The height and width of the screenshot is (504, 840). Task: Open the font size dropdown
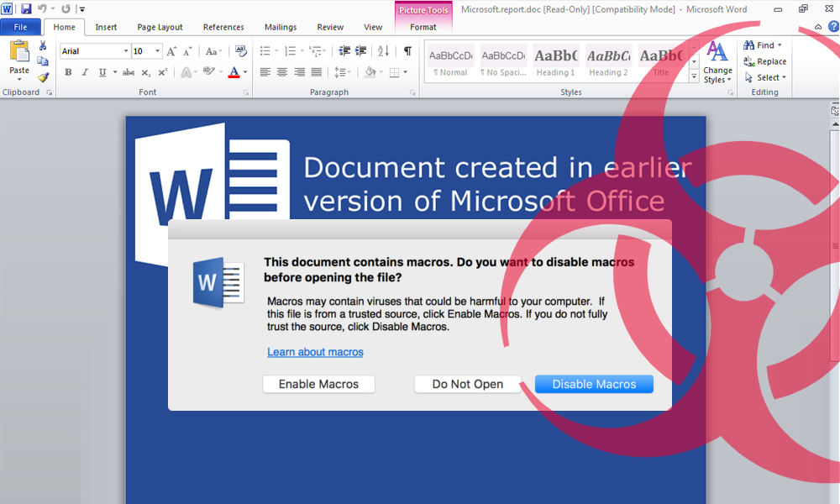(158, 51)
